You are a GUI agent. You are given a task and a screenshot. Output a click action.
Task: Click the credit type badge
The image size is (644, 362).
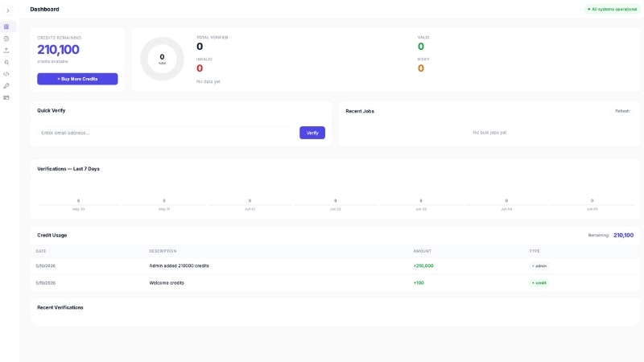[x=539, y=283]
